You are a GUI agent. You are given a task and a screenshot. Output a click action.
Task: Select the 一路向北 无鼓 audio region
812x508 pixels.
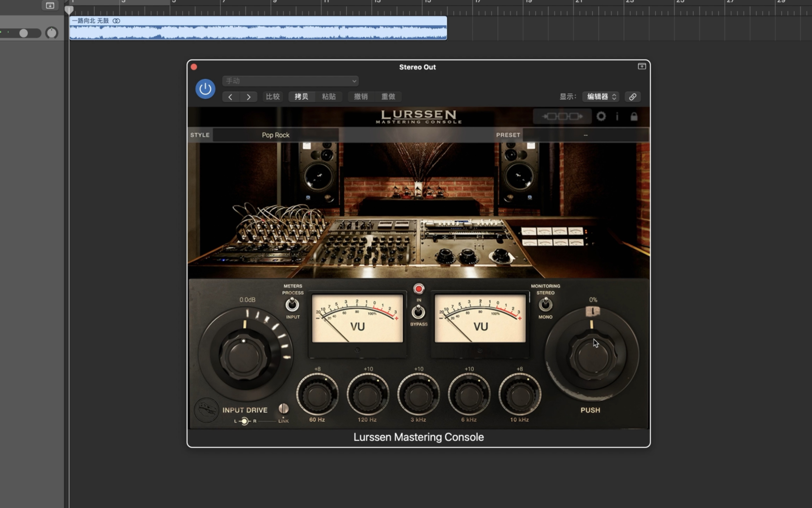258,28
